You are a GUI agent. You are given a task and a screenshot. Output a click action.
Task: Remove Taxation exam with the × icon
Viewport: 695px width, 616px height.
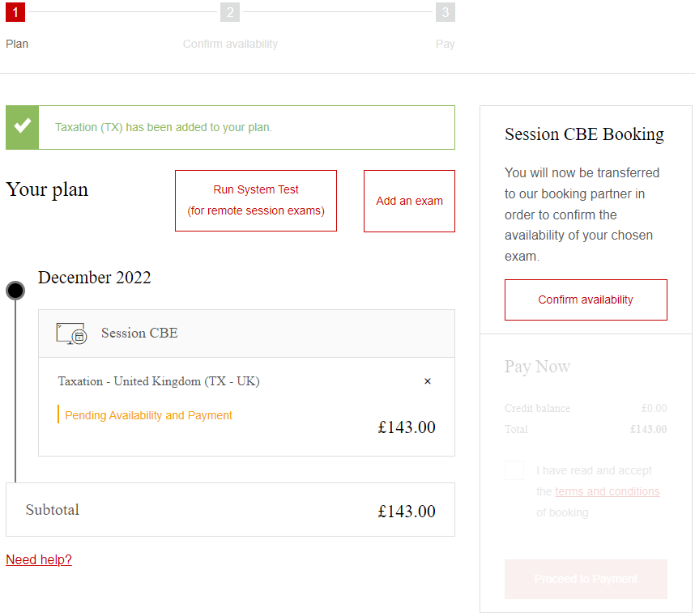[x=428, y=381]
